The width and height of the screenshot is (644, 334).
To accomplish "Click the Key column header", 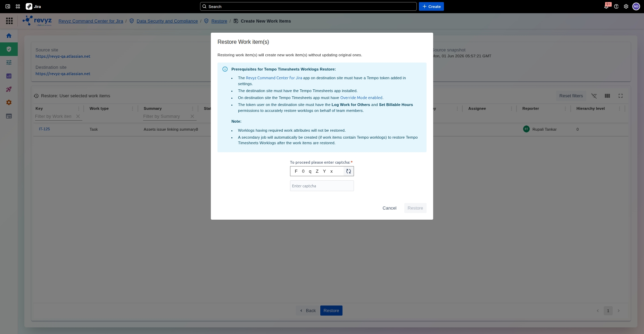I will (x=39, y=108).
